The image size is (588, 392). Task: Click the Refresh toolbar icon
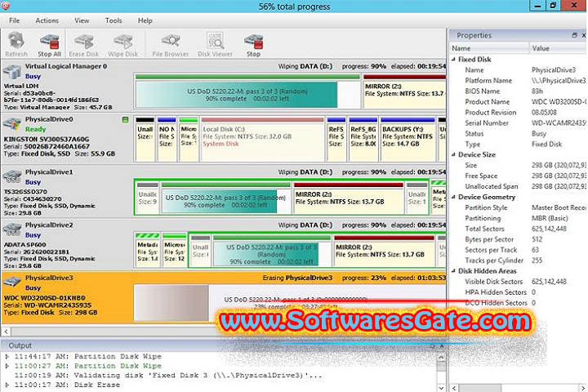(x=16, y=44)
